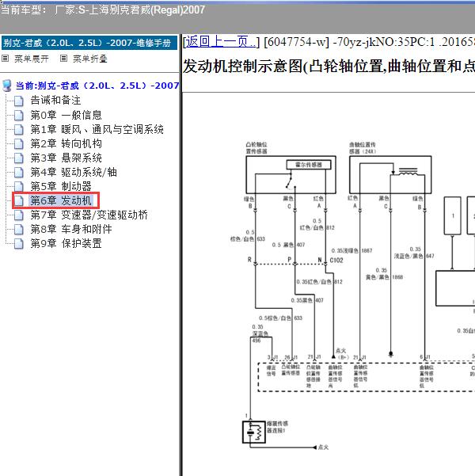The height and width of the screenshot is (476, 475).
Task: Select the 别克-君威 2007 维修手册 header tab
Action: click(89, 43)
